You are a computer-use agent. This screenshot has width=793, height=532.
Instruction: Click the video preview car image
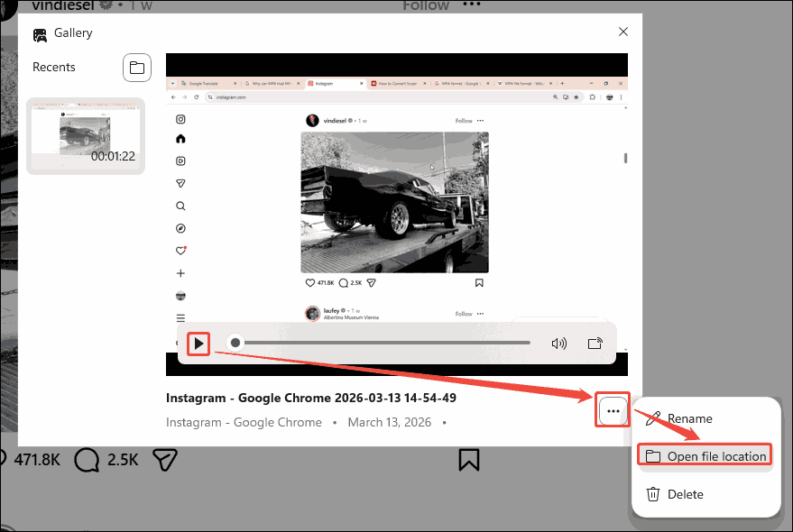click(394, 202)
